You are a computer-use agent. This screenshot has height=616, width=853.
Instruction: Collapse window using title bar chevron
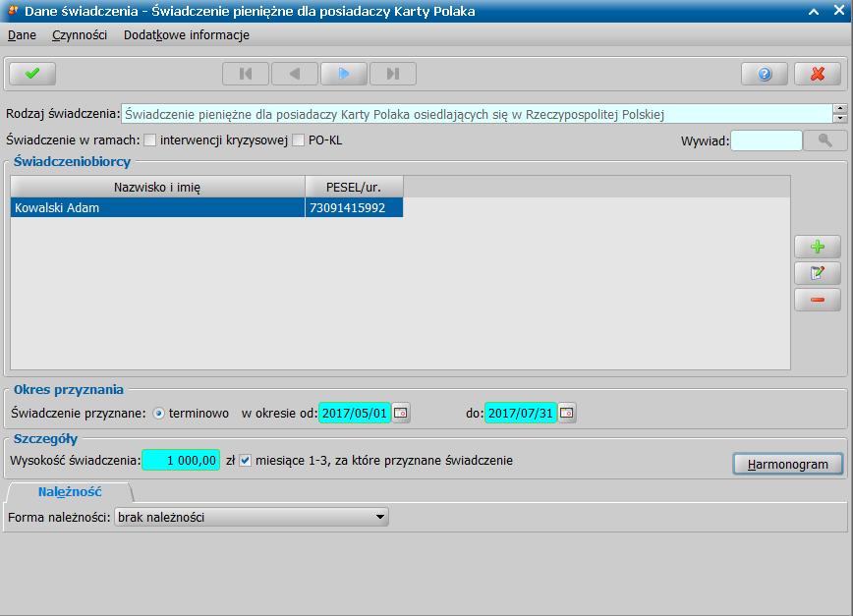[814, 12]
